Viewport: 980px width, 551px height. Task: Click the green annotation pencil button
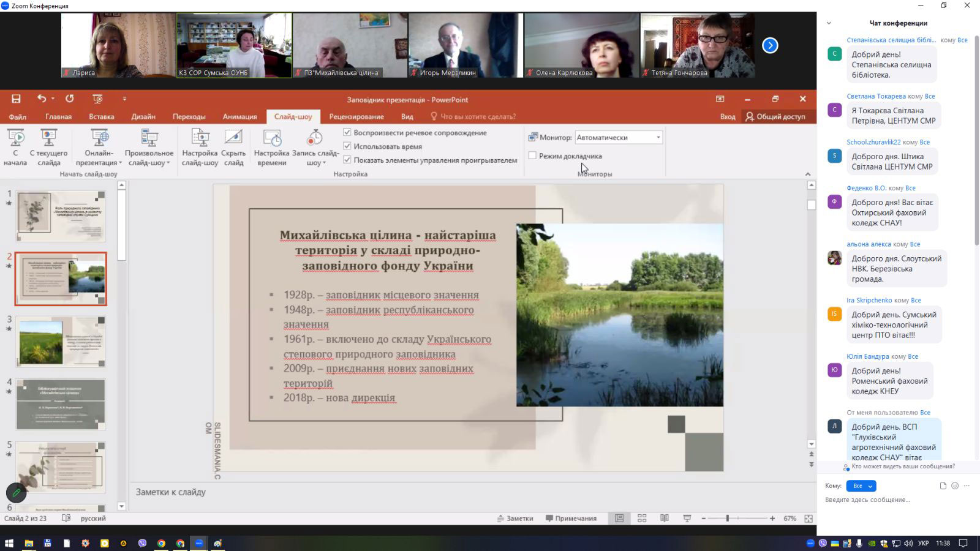(17, 492)
